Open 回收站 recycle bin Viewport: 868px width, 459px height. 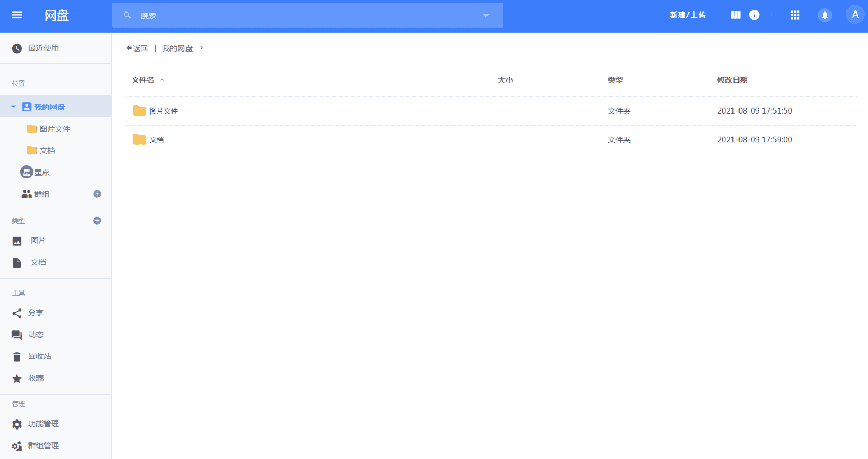pos(39,356)
